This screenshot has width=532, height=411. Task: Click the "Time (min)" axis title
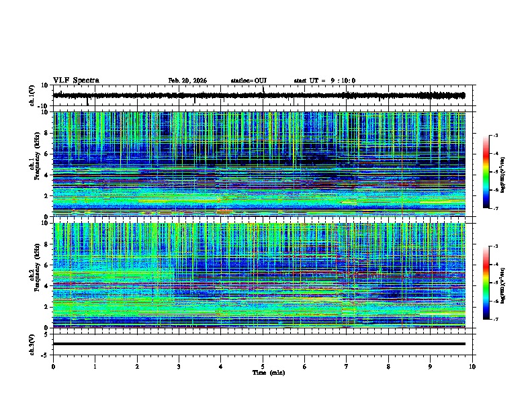(269, 373)
